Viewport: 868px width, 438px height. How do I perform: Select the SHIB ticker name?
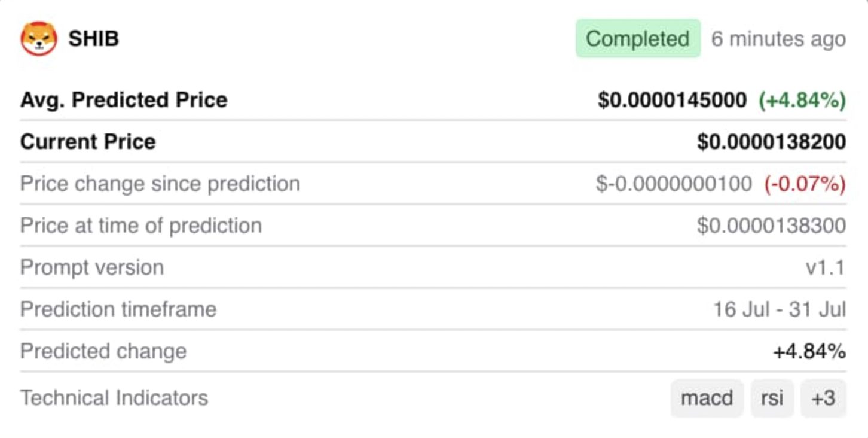[x=94, y=39]
